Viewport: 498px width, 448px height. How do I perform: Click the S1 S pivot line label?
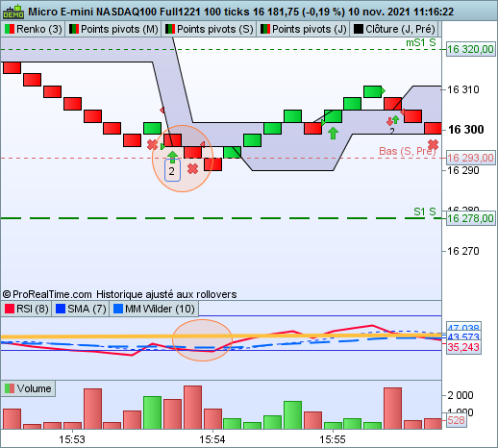tap(425, 212)
